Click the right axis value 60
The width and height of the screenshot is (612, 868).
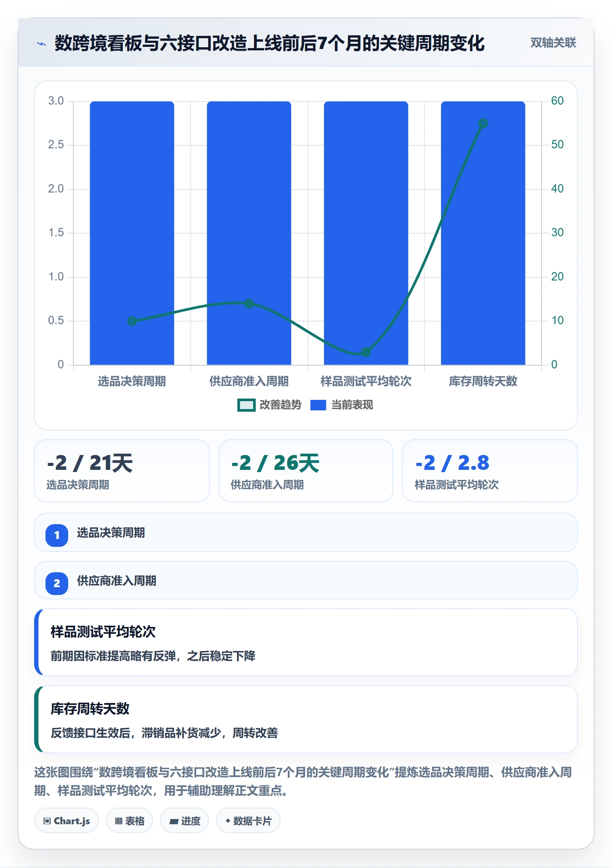(557, 101)
